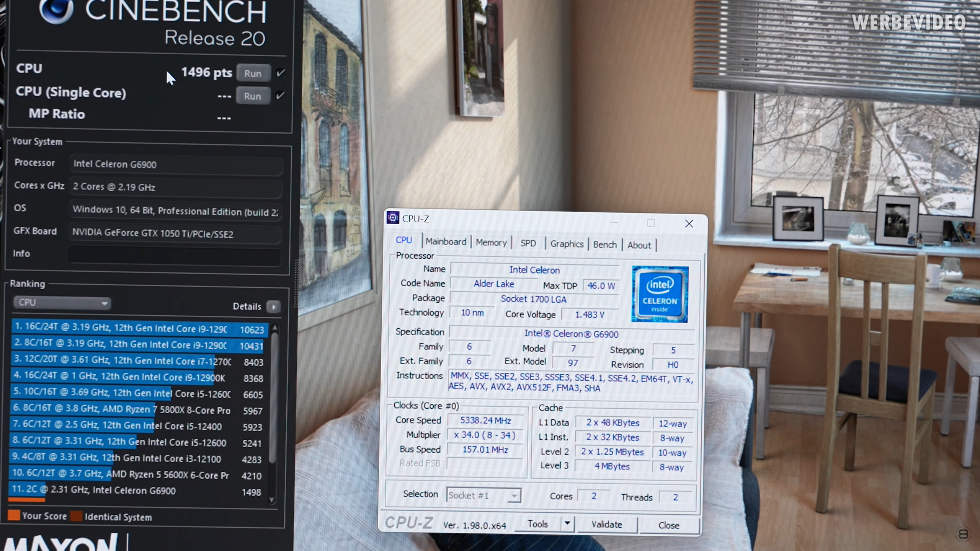Viewport: 980px width, 551px height.
Task: Click the Close button at CPU-Z bottom
Action: click(x=669, y=525)
